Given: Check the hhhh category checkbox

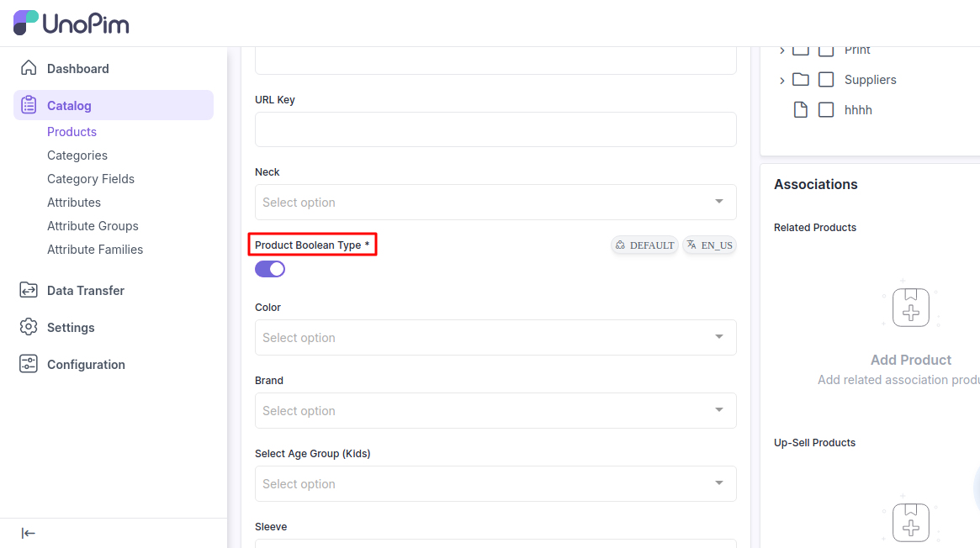Looking at the screenshot, I should pyautogui.click(x=826, y=110).
